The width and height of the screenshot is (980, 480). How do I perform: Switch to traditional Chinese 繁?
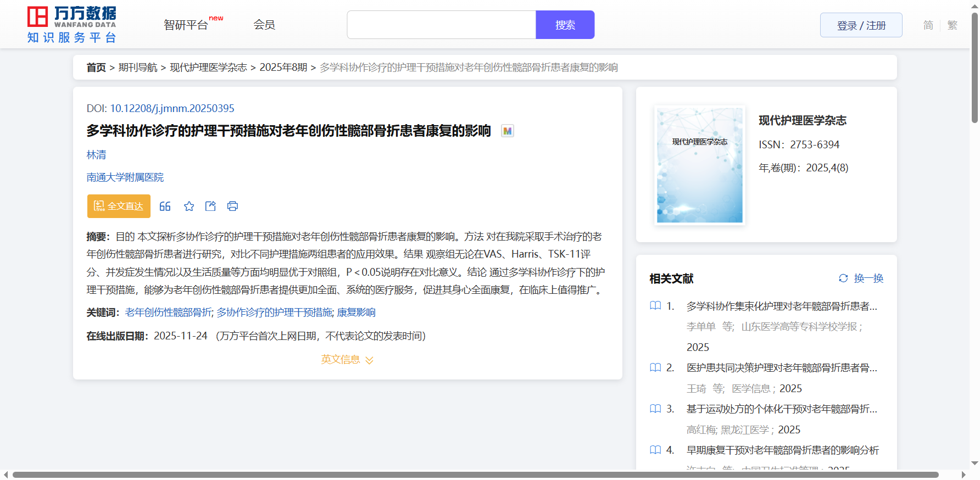point(952,25)
